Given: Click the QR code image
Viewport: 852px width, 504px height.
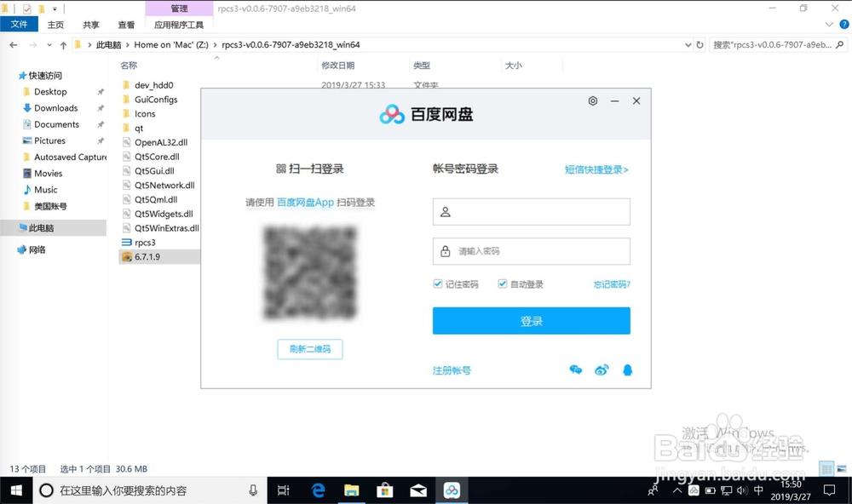Looking at the screenshot, I should 310,272.
